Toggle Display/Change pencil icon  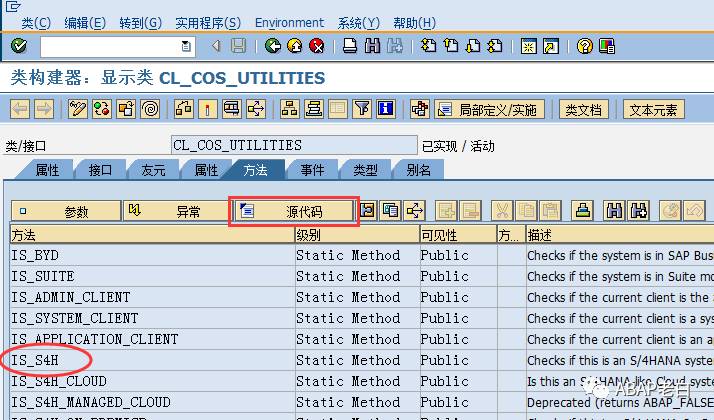pos(78,109)
